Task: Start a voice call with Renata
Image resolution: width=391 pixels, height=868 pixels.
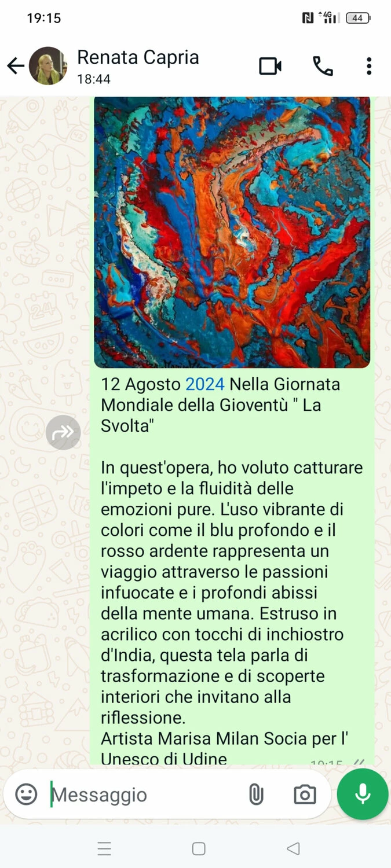Action: [323, 66]
